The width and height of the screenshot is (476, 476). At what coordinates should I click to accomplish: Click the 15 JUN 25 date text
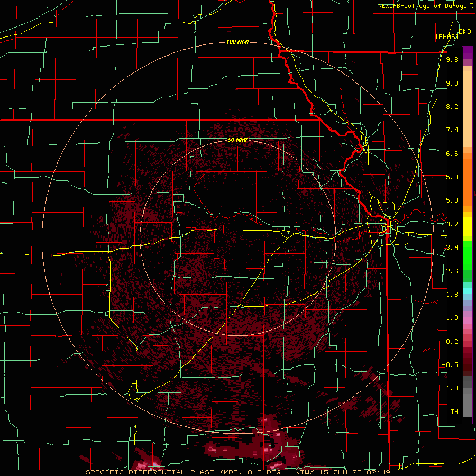point(342,472)
